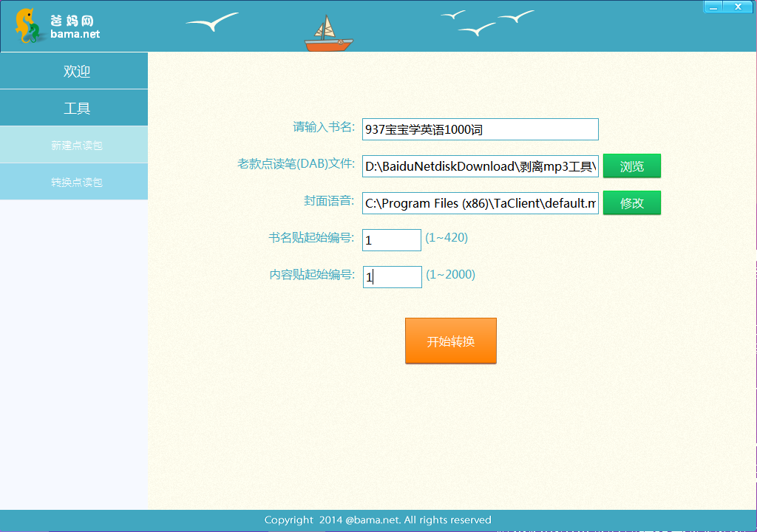Select the 欢迎 sidebar item

point(74,71)
